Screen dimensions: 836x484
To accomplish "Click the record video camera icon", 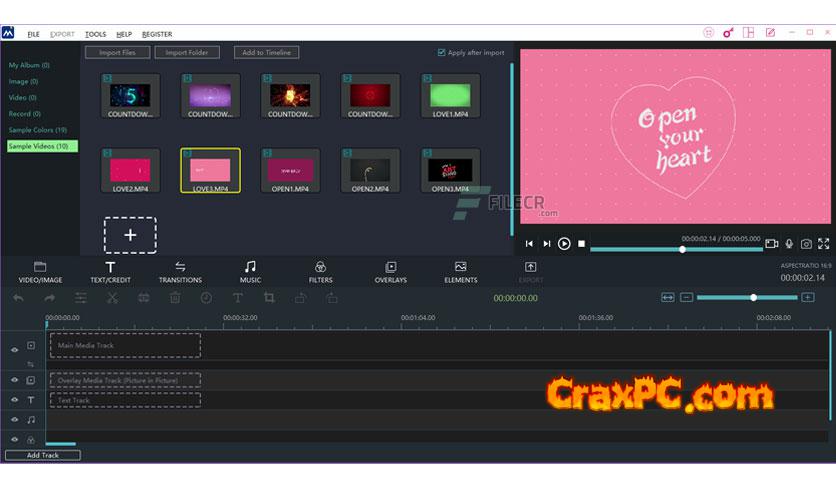I will coord(771,244).
